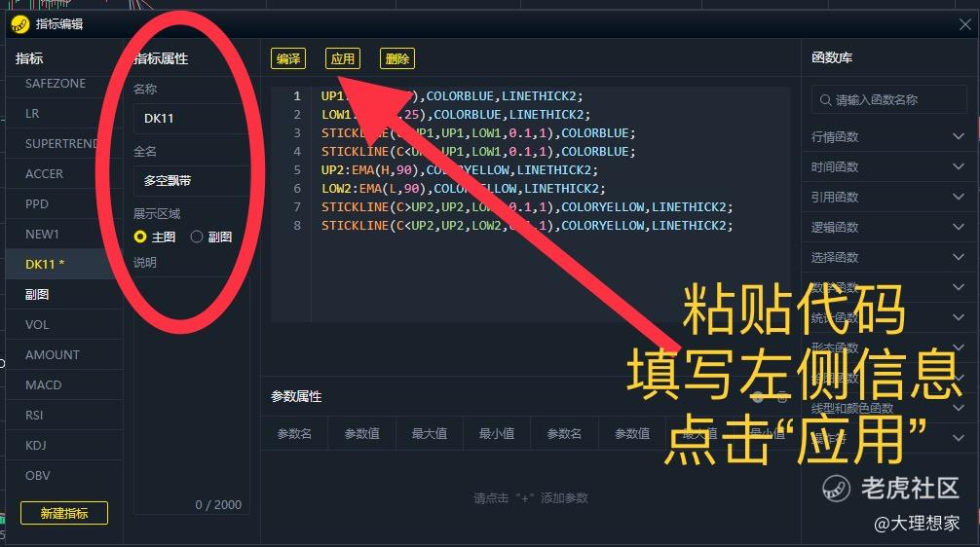Expand the 选择函数 category
Screen dimensions: 980x547
(x=887, y=257)
